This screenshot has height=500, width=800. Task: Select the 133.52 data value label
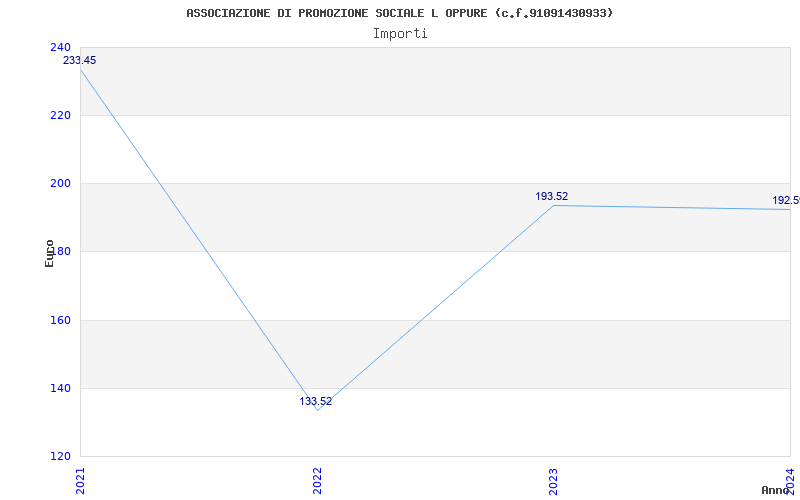click(x=316, y=402)
